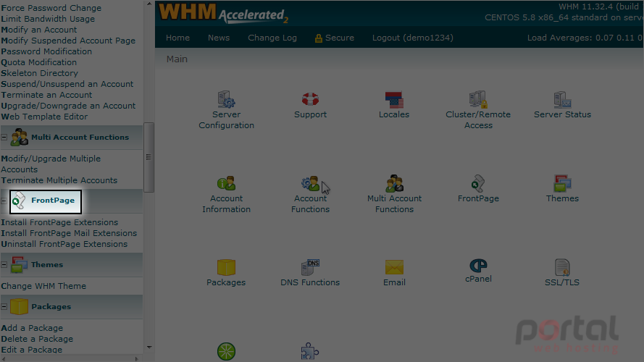Open FrontPage icon in Main panel

[x=478, y=183]
